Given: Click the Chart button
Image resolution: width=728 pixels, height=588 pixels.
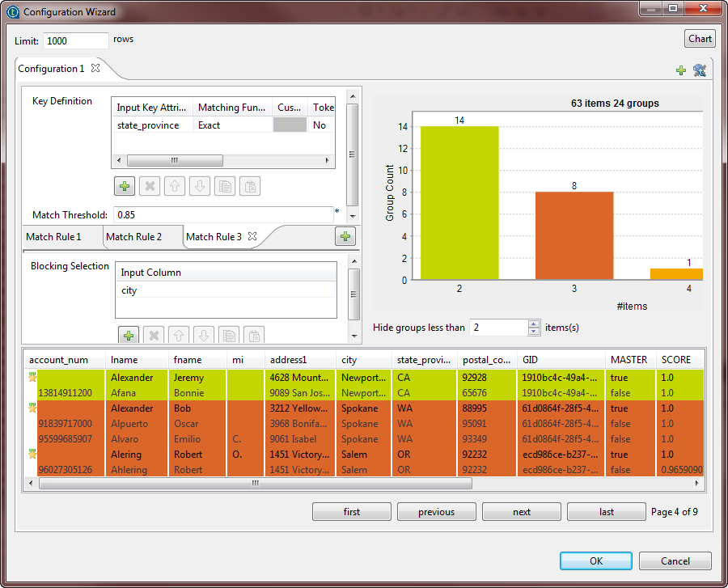Looking at the screenshot, I should 700,39.
